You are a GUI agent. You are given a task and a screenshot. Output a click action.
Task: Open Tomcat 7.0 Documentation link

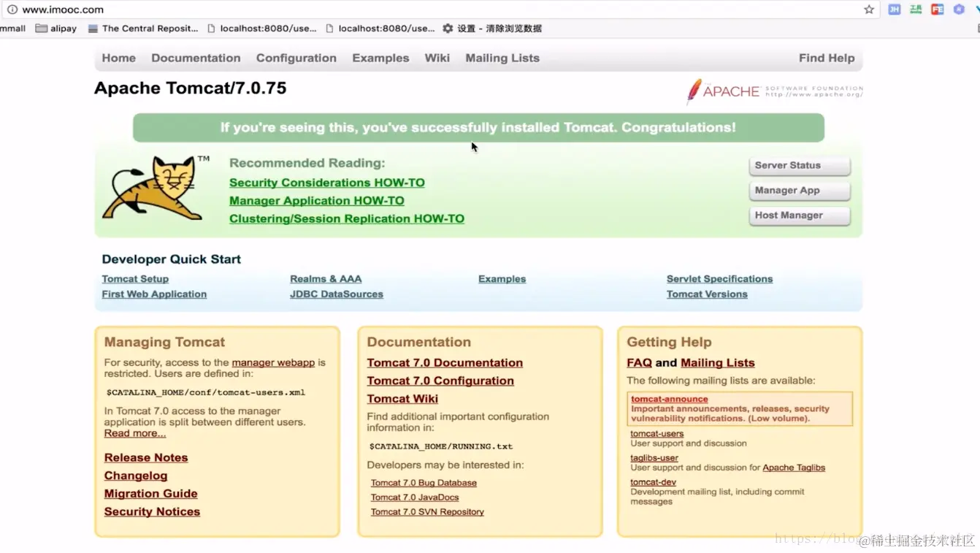(445, 363)
